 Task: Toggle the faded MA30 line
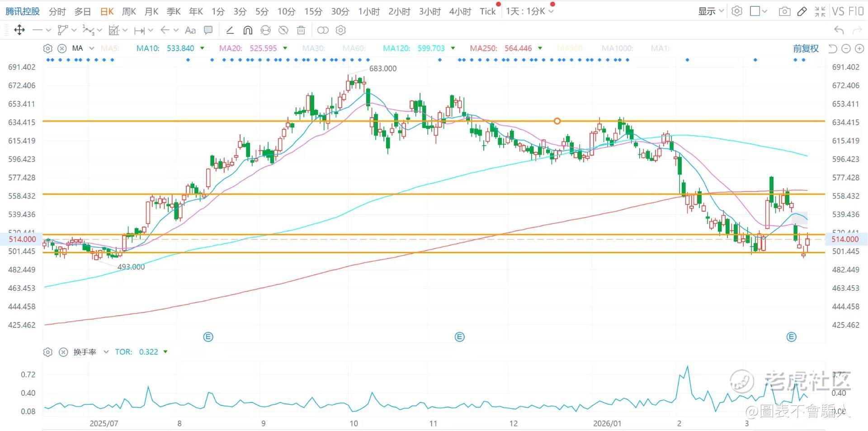coord(313,48)
